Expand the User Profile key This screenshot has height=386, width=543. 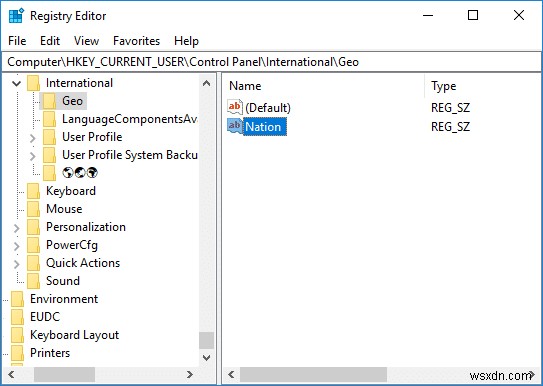click(33, 138)
